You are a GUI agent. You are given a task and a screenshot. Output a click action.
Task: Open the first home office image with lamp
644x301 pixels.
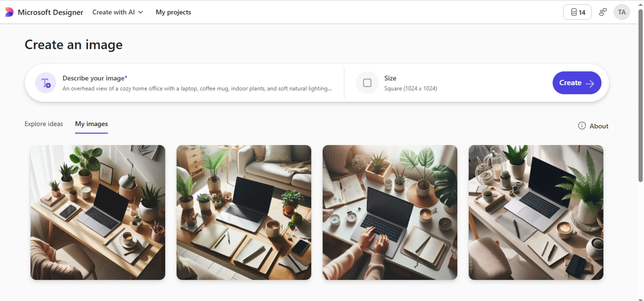click(x=98, y=212)
